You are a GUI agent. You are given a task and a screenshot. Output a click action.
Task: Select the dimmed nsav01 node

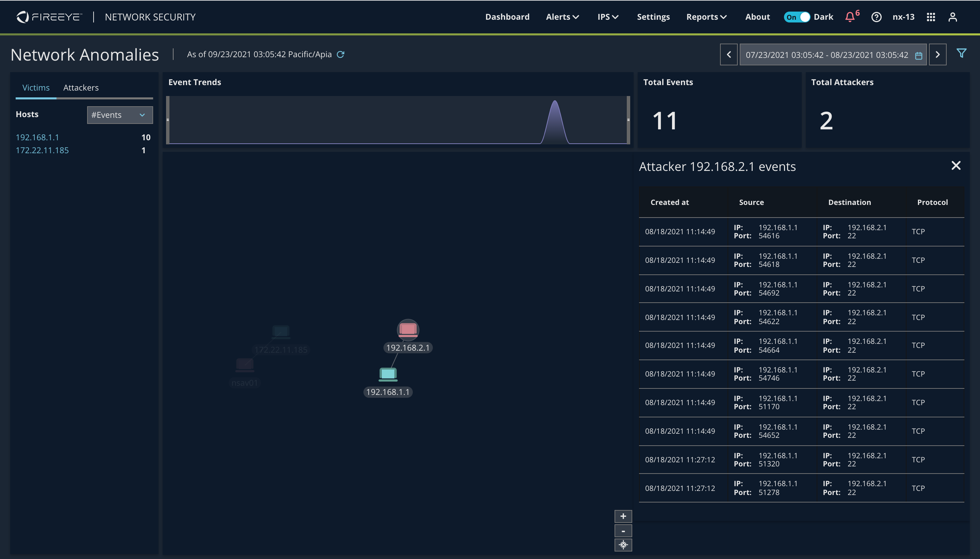pos(245,365)
